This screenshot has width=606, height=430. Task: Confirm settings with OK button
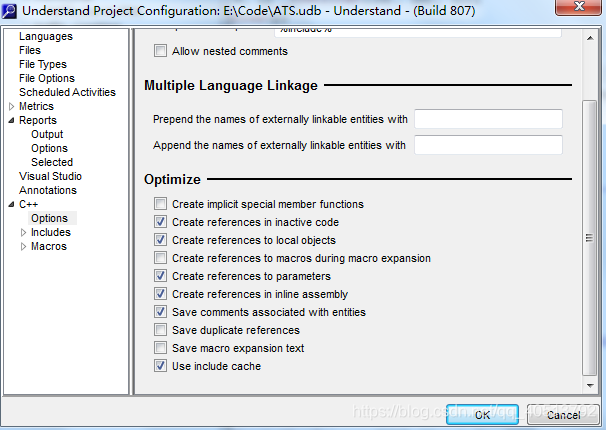482,415
